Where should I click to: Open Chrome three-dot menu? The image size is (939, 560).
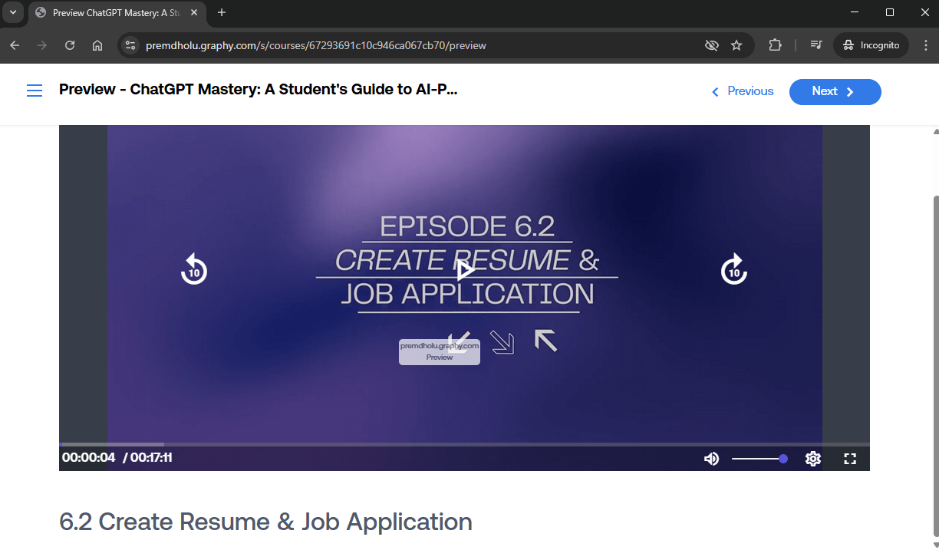[925, 45]
